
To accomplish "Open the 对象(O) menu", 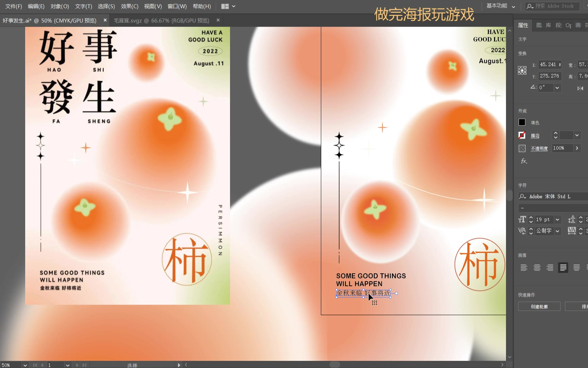I will pyautogui.click(x=60, y=6).
